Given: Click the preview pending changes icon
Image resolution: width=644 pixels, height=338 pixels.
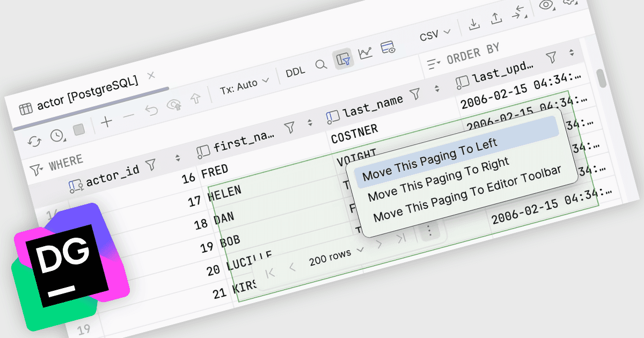Looking at the screenshot, I should [174, 105].
